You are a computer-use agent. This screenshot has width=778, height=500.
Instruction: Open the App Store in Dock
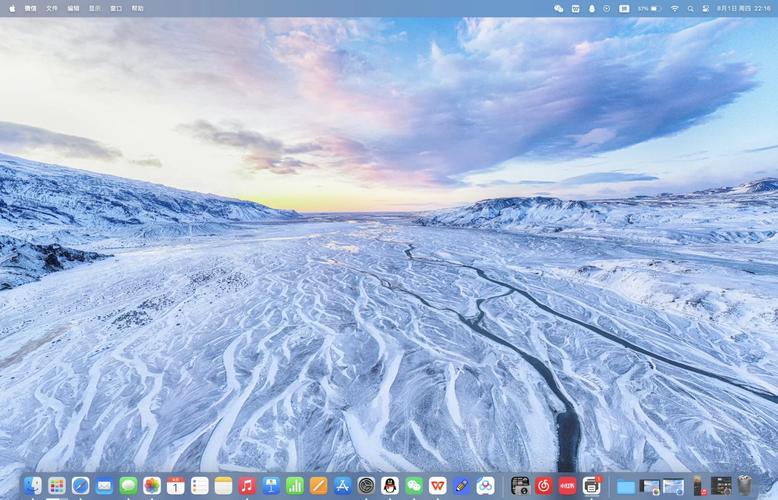click(343, 485)
